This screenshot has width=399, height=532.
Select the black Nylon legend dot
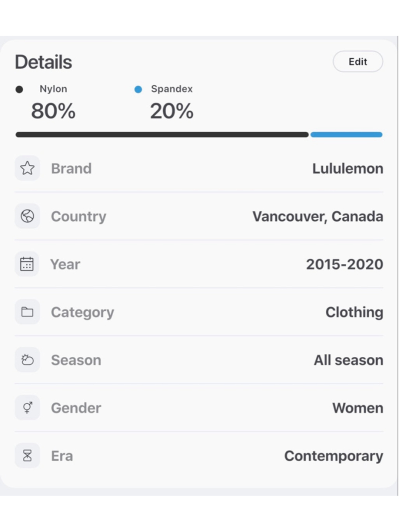click(19, 89)
